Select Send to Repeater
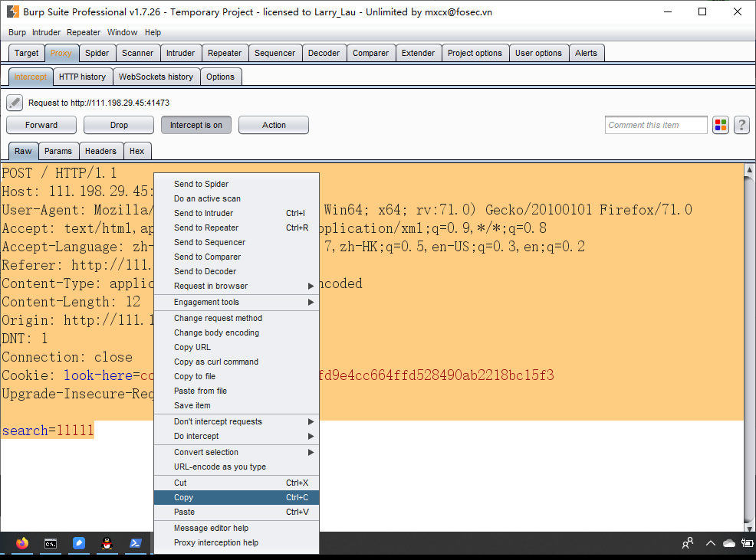 point(236,228)
